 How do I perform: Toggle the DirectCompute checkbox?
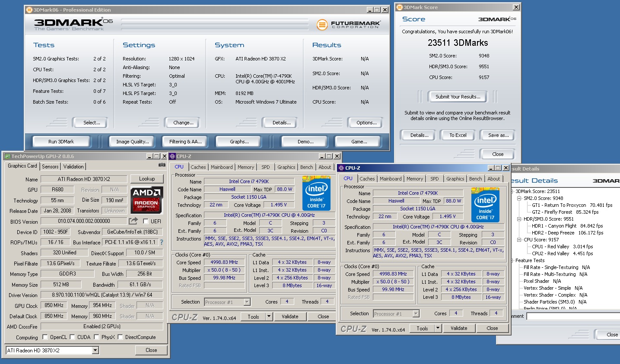click(x=120, y=337)
